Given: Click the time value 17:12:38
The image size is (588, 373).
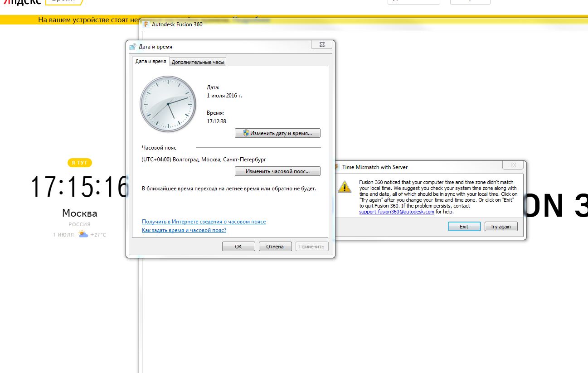Looking at the screenshot, I should 216,121.
